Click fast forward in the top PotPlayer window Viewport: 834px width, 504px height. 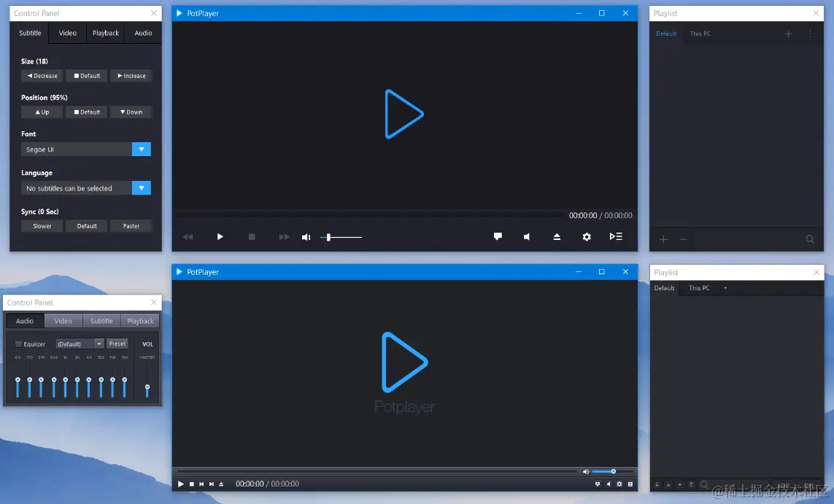[x=284, y=236]
